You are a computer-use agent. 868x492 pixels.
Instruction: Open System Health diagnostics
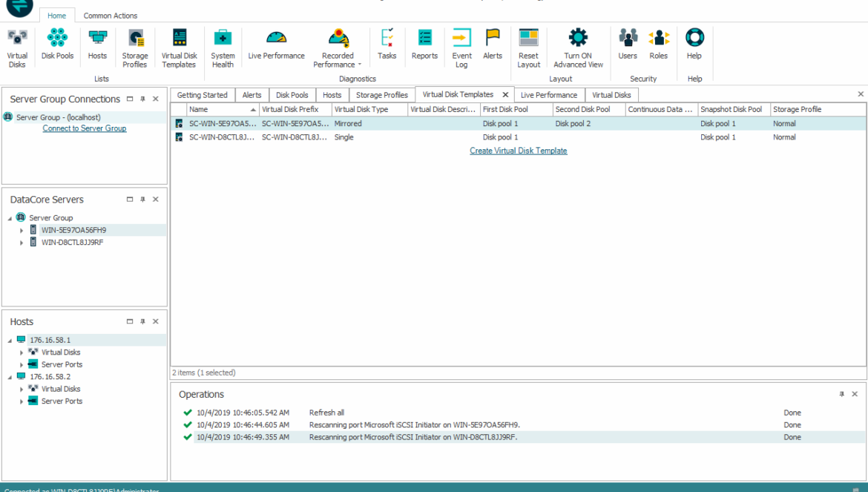(223, 48)
